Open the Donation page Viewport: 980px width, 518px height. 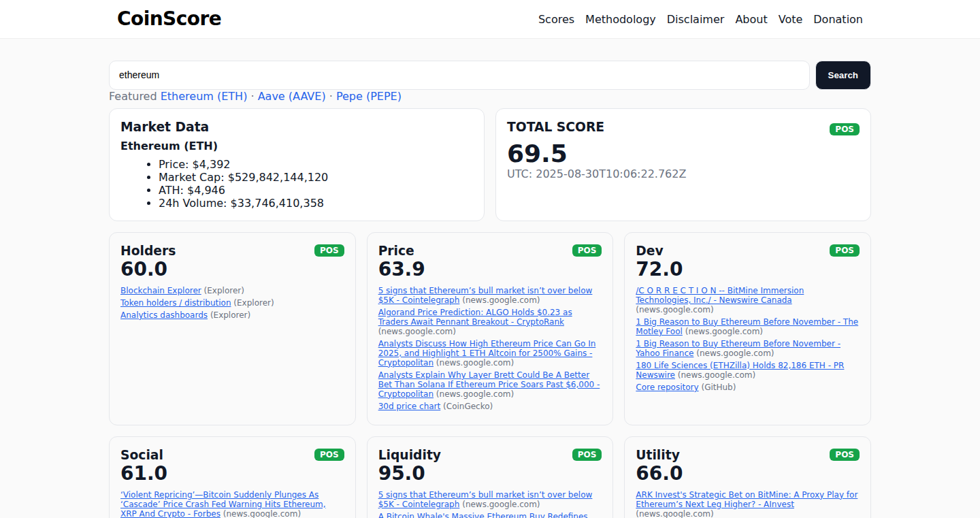838,19
